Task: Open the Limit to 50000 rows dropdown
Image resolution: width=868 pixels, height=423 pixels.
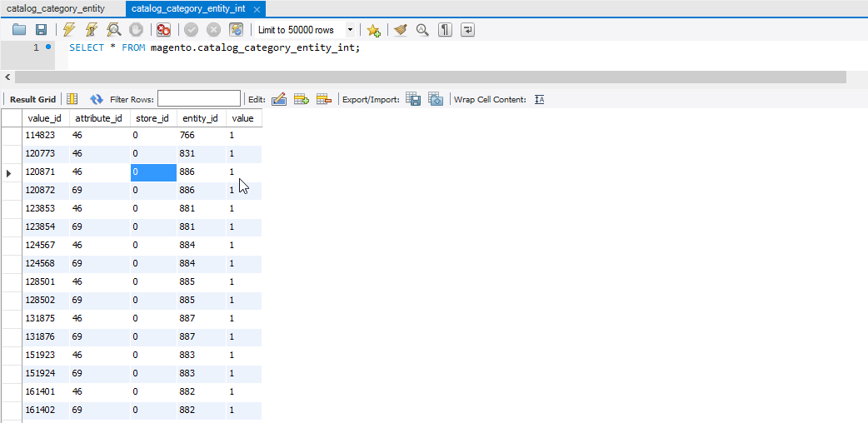Action: point(350,30)
